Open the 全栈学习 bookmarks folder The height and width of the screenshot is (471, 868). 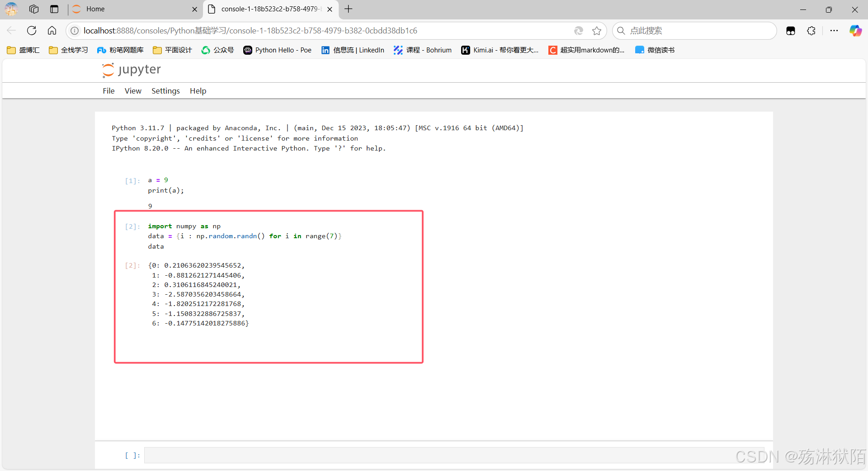click(68, 50)
